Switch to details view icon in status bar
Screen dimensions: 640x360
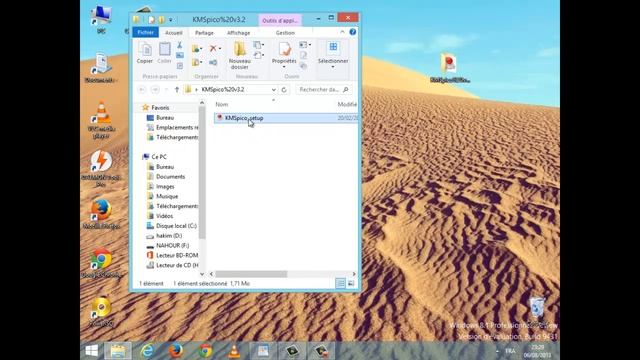tap(340, 283)
